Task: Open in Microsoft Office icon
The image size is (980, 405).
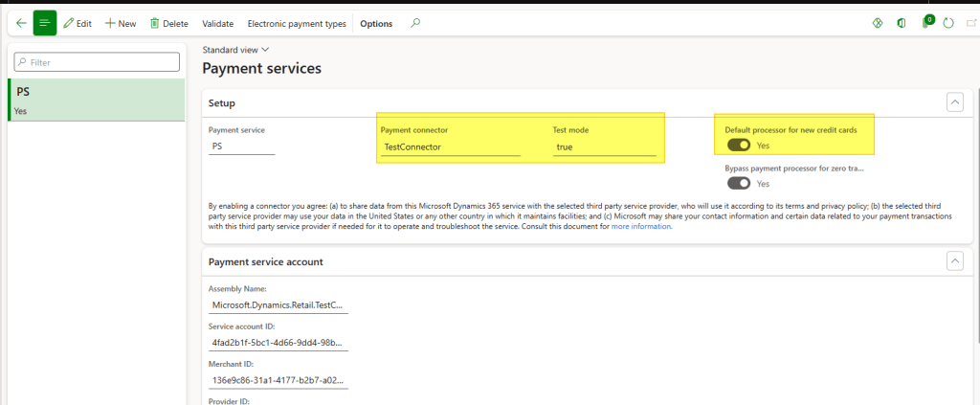Action: (902, 23)
